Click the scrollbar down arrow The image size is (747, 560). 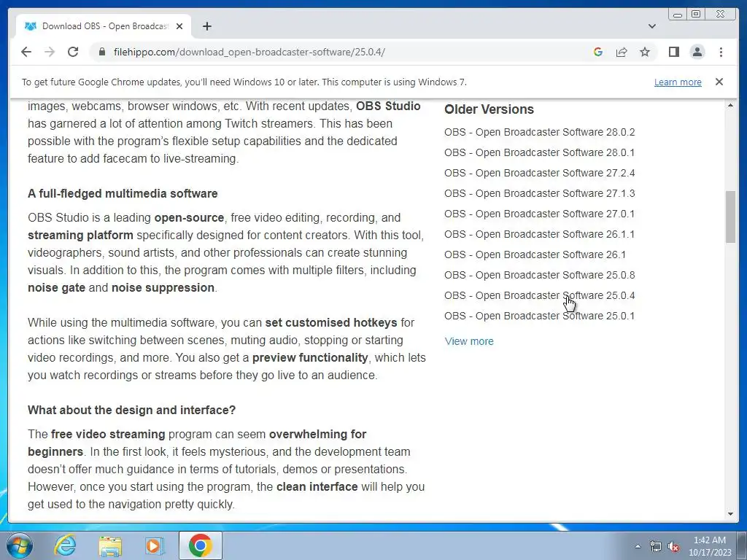pyautogui.click(x=730, y=514)
